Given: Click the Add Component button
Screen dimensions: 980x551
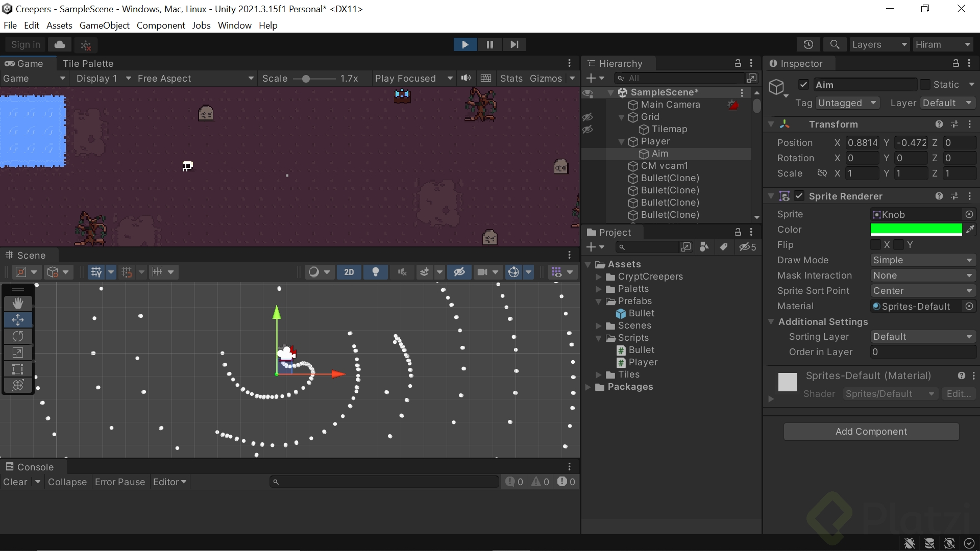Looking at the screenshot, I should (x=871, y=432).
